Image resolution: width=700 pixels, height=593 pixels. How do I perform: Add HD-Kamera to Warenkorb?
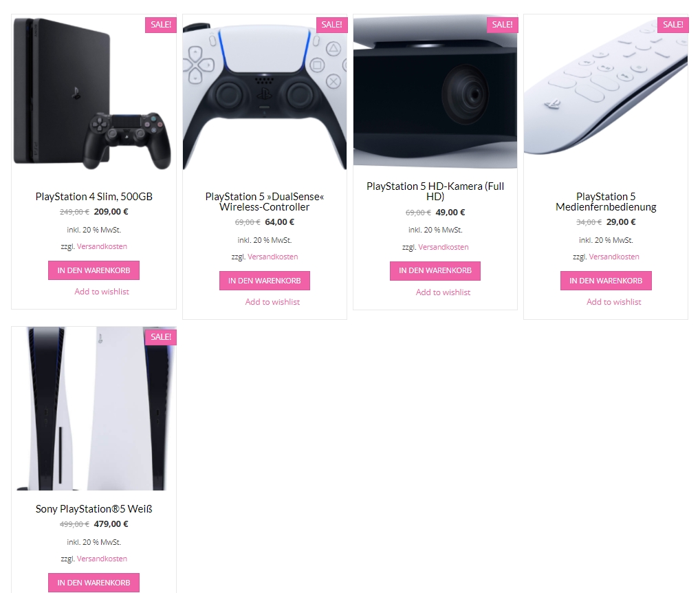pyautogui.click(x=435, y=271)
